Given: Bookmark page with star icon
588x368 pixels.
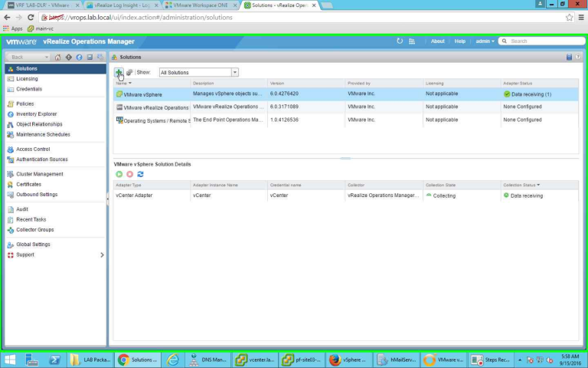Looking at the screenshot, I should [x=570, y=18].
